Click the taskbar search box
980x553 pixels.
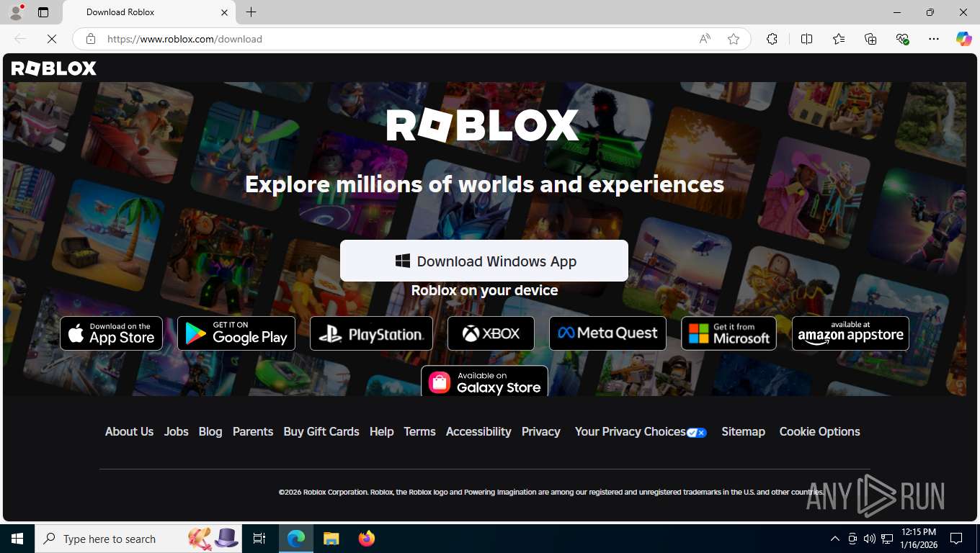138,539
